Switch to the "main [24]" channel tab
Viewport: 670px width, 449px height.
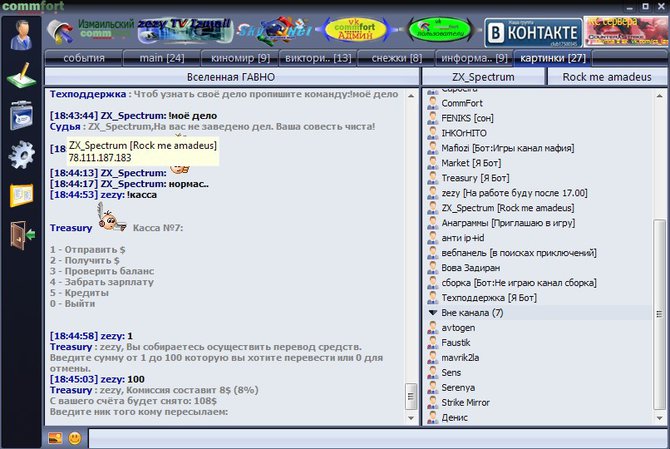[x=160, y=58]
